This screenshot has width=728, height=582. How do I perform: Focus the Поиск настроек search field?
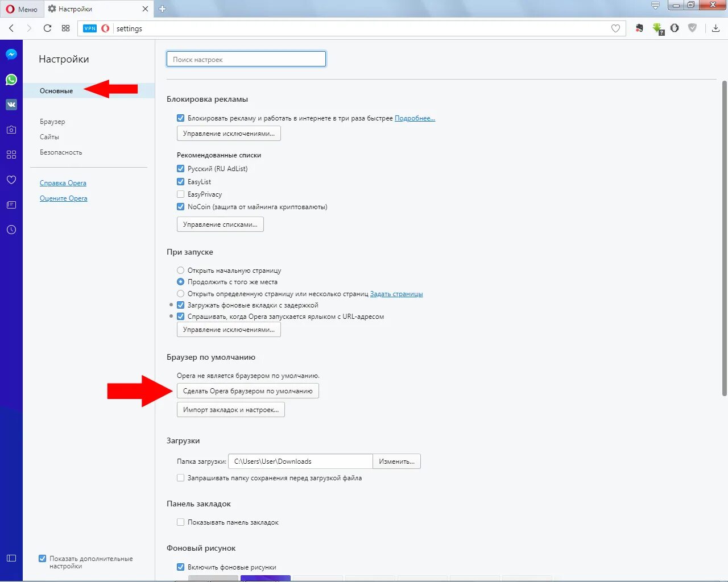tap(246, 59)
